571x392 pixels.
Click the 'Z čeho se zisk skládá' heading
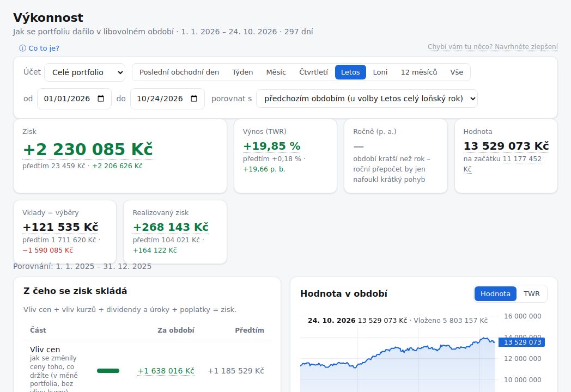click(x=75, y=291)
